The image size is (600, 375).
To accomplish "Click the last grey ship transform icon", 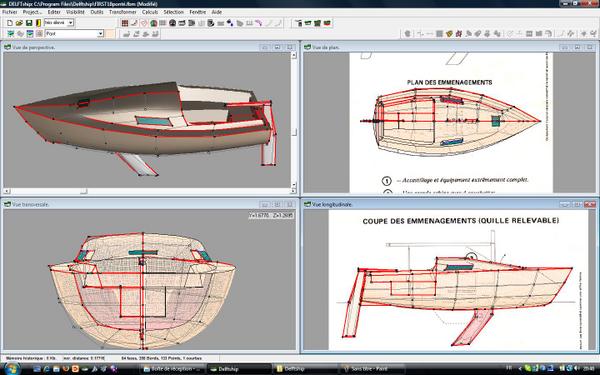I will pyautogui.click(x=155, y=34).
